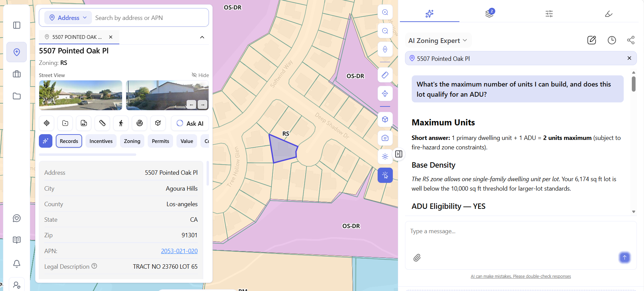Select the ruler measure icon in parcel panel
644x291 pixels.
[102, 123]
